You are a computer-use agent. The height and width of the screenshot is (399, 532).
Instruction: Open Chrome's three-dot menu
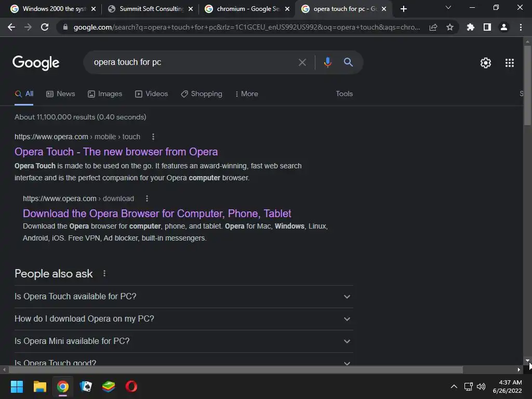coord(521,27)
